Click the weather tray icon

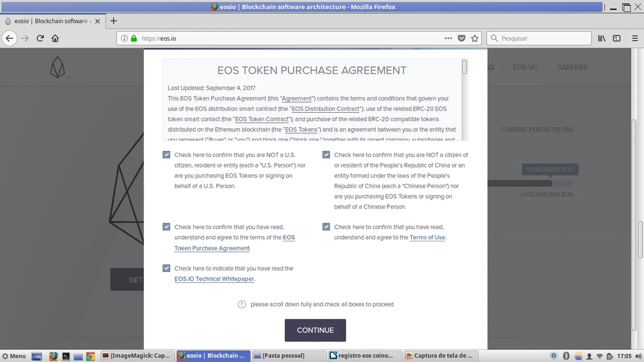[x=578, y=356]
